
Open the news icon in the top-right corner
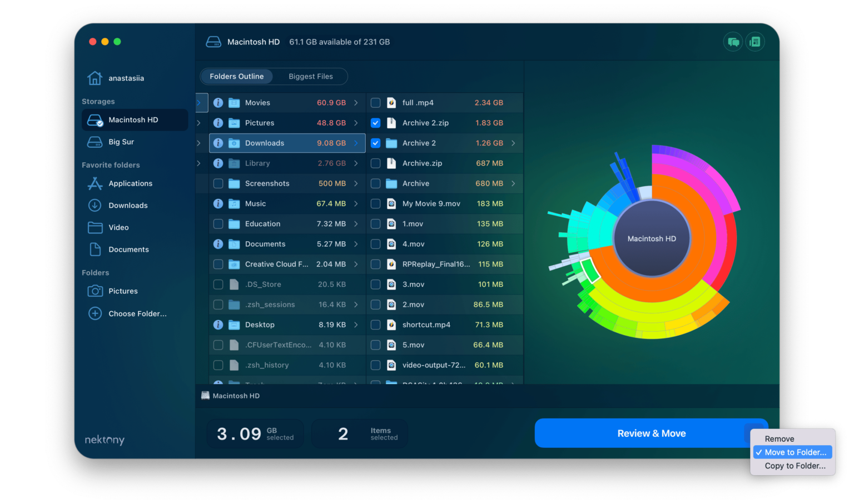[x=755, y=42]
